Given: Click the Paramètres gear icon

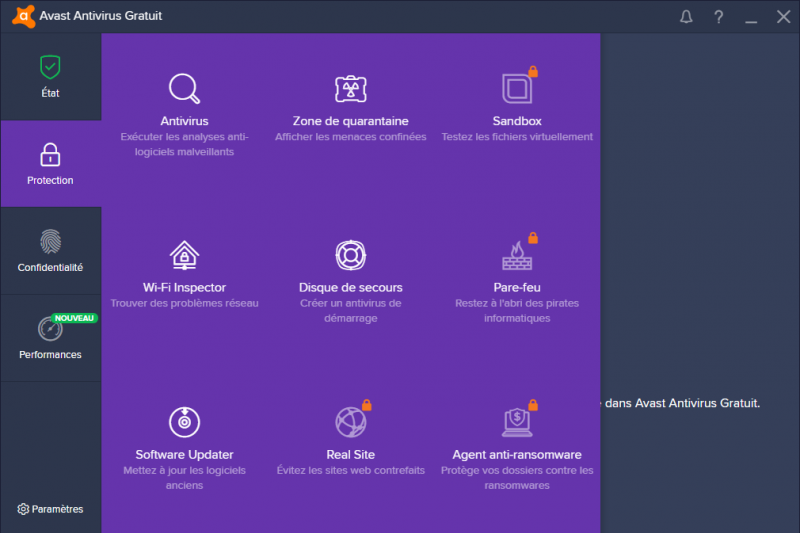Looking at the screenshot, I should click(23, 509).
